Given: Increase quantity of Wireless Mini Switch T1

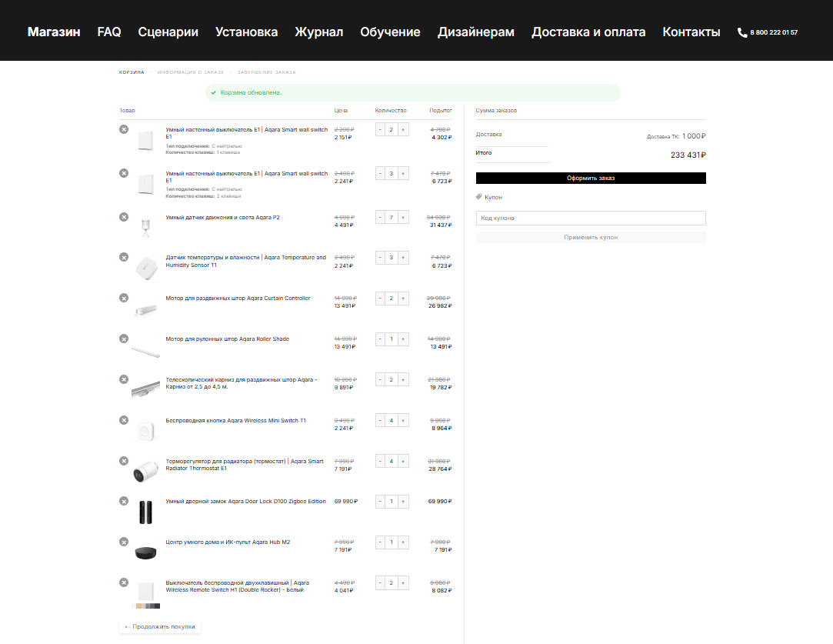Looking at the screenshot, I should click(403, 421).
